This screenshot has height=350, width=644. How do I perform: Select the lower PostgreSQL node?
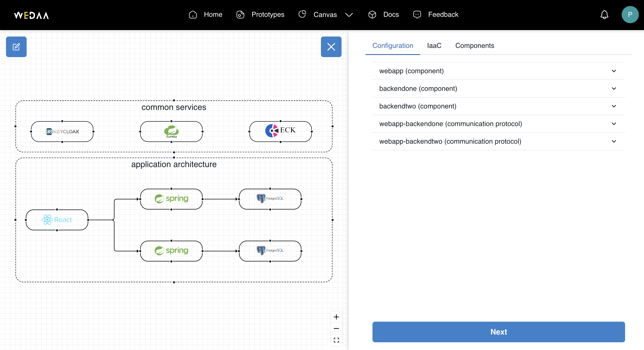[270, 251]
